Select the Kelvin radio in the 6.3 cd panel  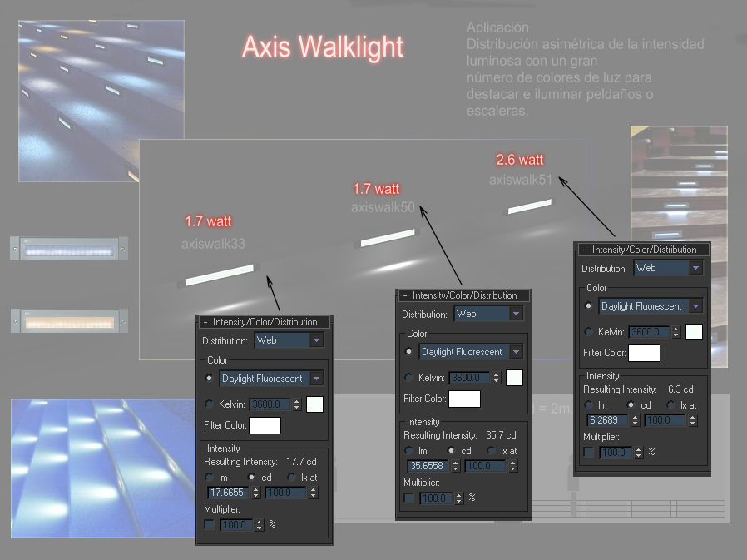(588, 332)
